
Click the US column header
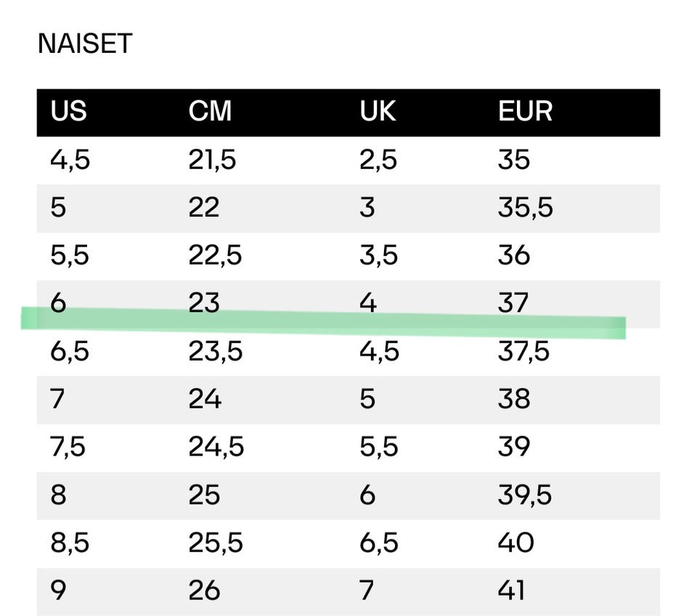[68, 112]
